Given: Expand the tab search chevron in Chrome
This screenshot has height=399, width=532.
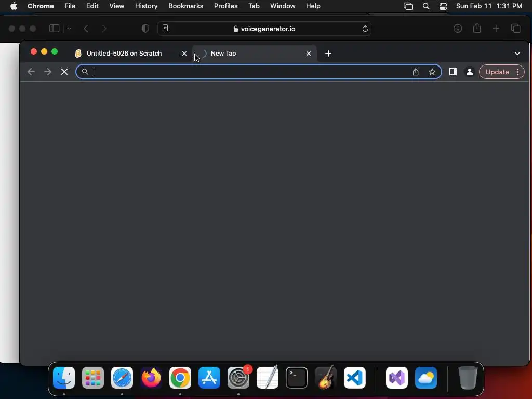Looking at the screenshot, I should click(x=517, y=54).
